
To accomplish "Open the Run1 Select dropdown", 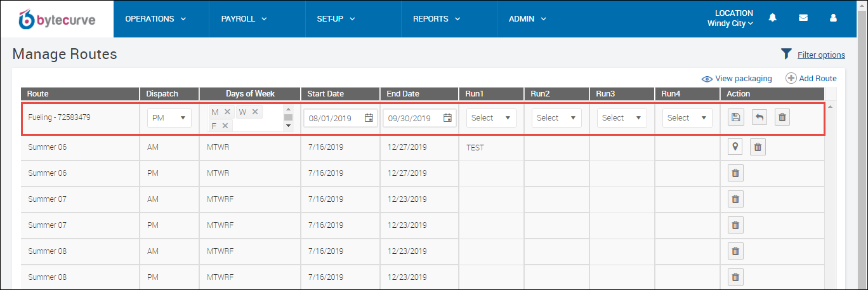I will click(492, 118).
